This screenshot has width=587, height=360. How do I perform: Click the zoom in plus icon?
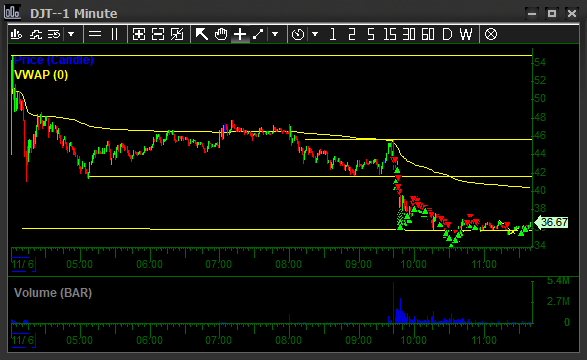(x=139, y=34)
